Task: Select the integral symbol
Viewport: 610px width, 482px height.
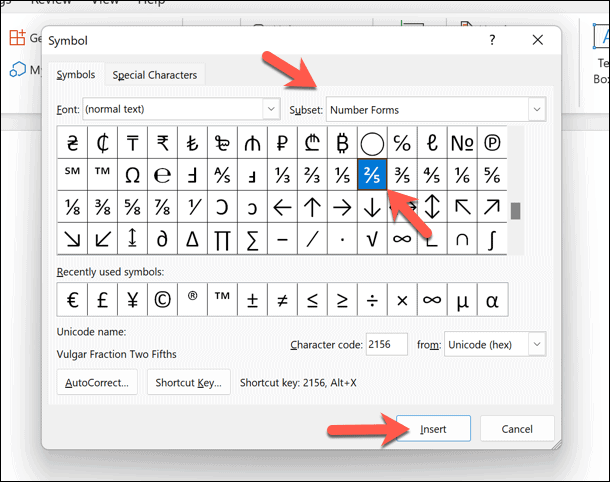Action: [492, 238]
